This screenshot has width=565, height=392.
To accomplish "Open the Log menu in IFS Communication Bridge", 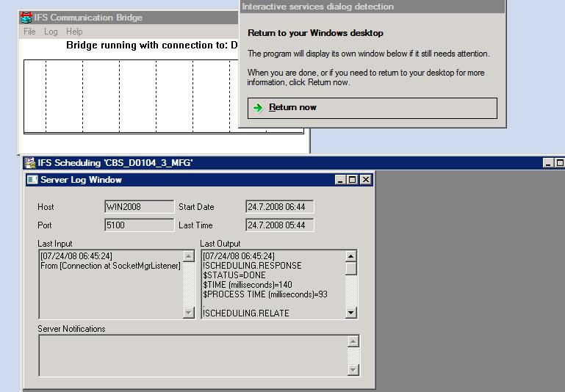I will coord(51,32).
